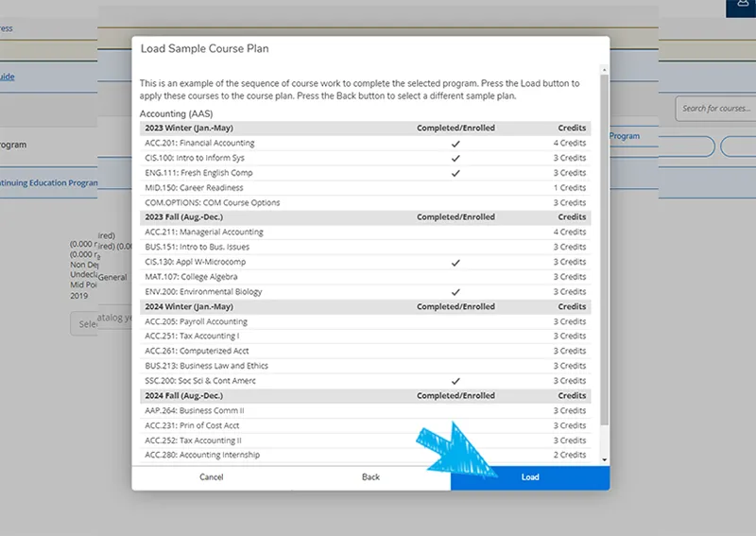
Task: Select the completed mark for ENV.200 Environmental Biology
Action: [x=455, y=292]
